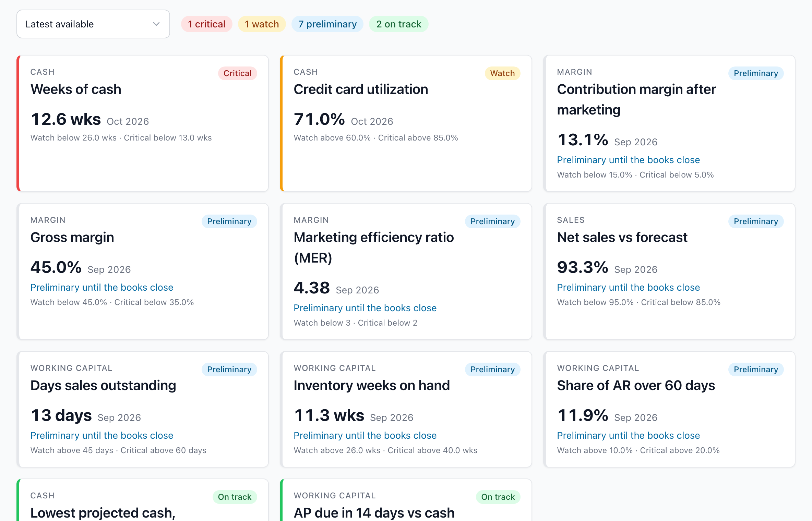Click Preliminary badge on Net sales vs forecast

[756, 221]
